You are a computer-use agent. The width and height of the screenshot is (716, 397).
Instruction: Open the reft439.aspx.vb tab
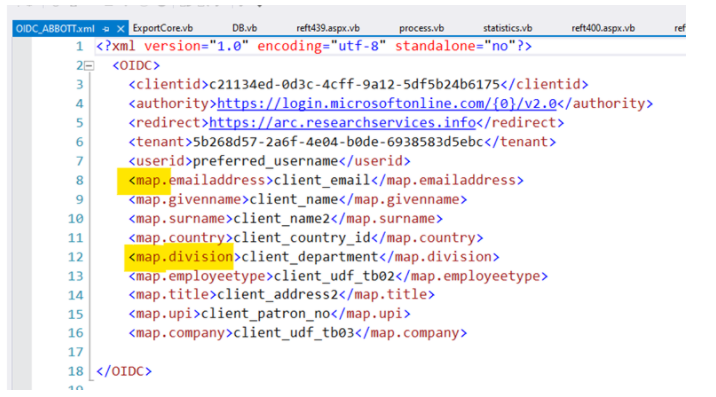coord(328,28)
